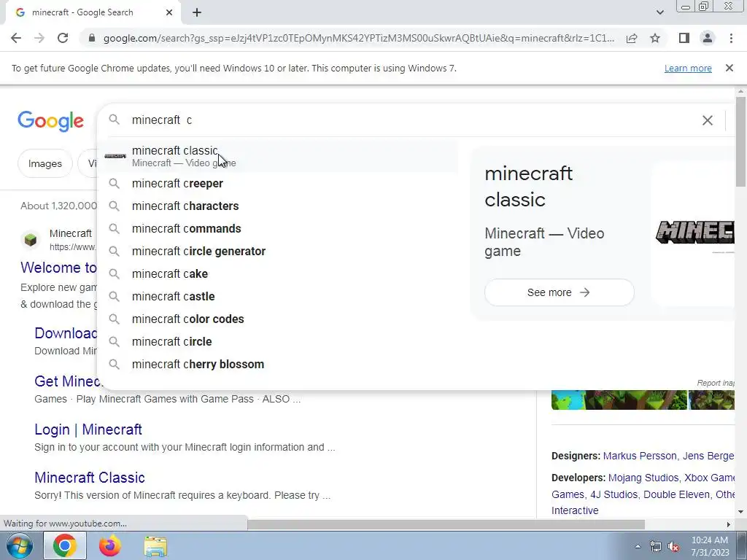Viewport: 747px width, 560px height.
Task: Click the Minecraft logo image in the preview card
Action: [694, 233]
